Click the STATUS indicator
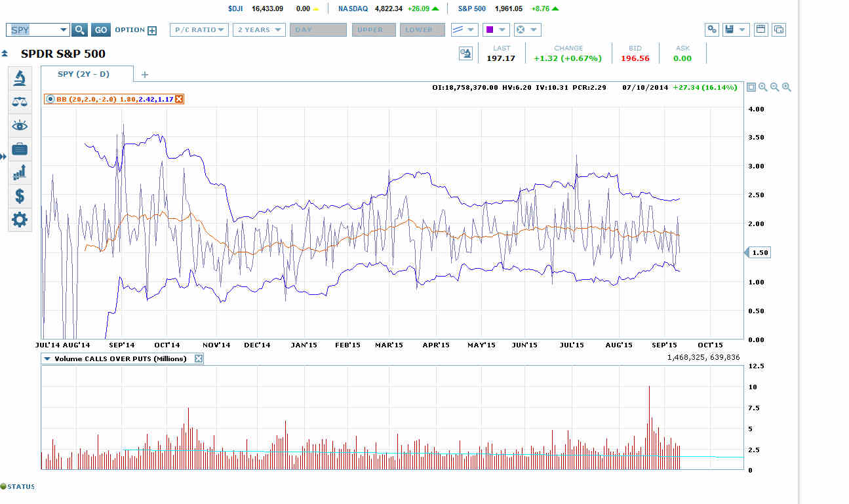 click(18, 486)
